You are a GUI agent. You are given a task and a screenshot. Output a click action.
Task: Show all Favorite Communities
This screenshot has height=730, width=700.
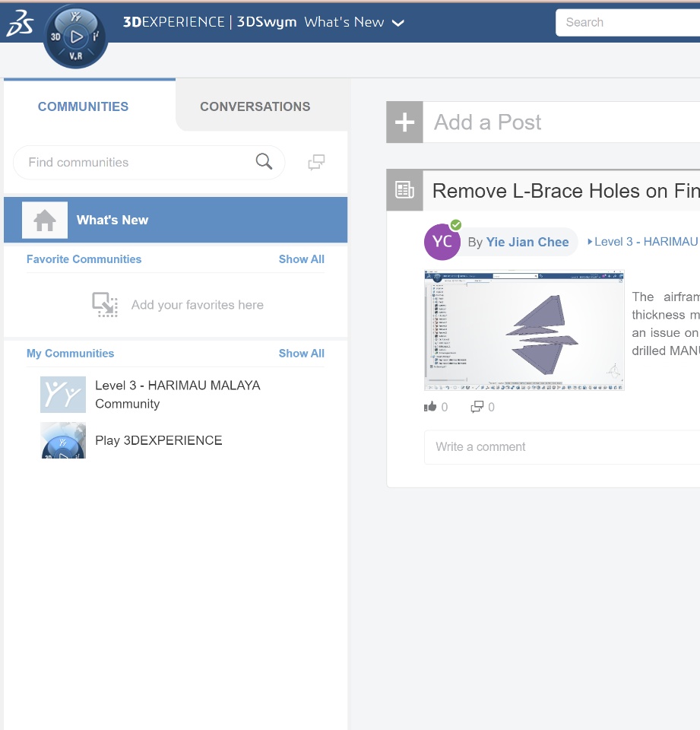coord(302,259)
